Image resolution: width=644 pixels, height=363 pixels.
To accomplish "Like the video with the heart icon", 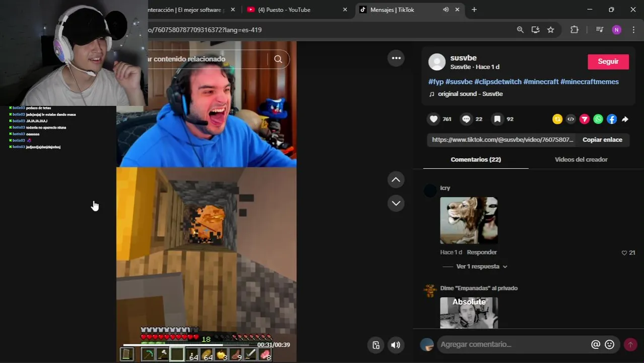I will click(434, 119).
